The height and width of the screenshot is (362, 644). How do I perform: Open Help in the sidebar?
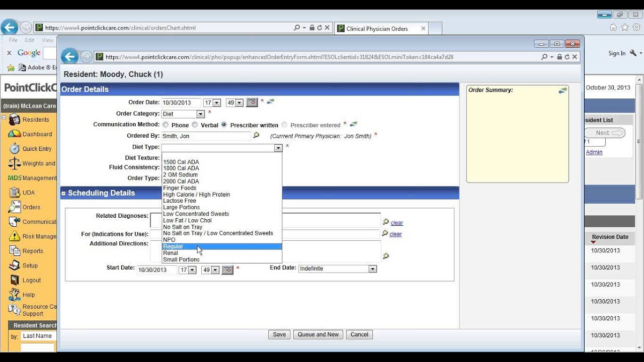29,295
